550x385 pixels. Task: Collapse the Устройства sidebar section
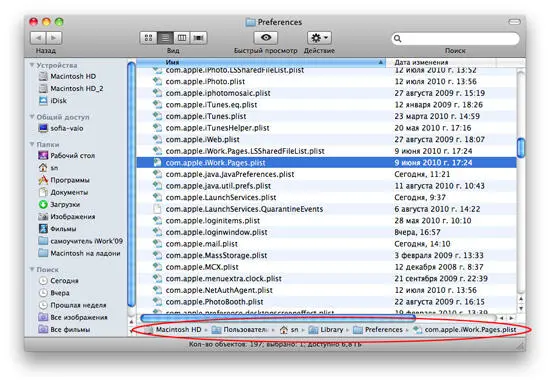click(x=32, y=65)
